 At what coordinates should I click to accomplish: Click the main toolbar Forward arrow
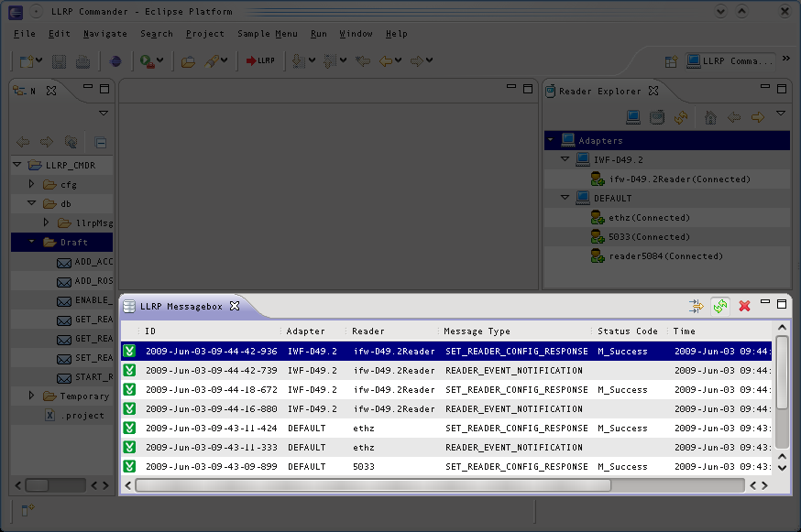(417, 61)
